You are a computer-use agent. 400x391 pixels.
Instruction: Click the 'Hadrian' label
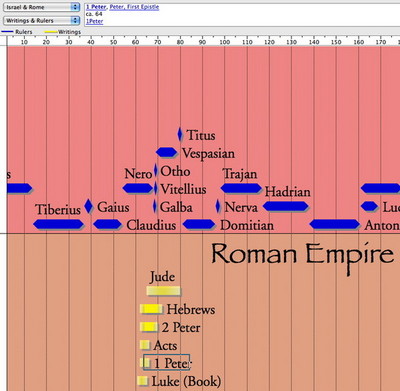click(x=288, y=192)
